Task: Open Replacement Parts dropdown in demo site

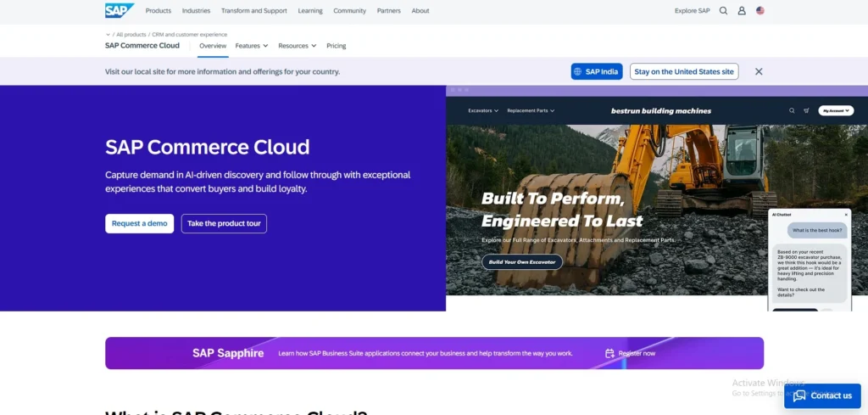Action: tap(531, 111)
